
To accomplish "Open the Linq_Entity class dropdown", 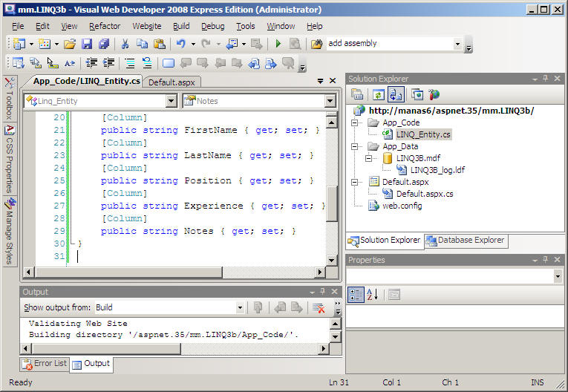I will [x=171, y=101].
